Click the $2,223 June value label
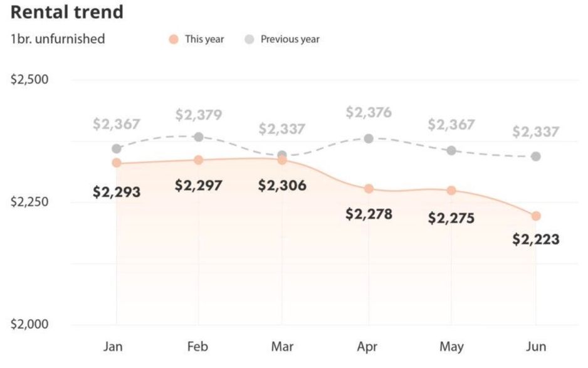 [x=536, y=239]
